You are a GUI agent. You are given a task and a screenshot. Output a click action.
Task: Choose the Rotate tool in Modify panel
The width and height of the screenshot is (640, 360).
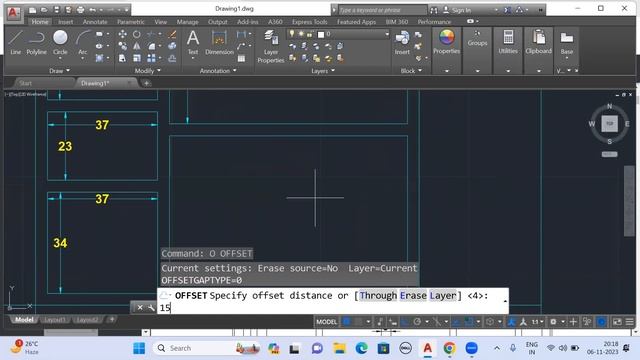point(137,34)
